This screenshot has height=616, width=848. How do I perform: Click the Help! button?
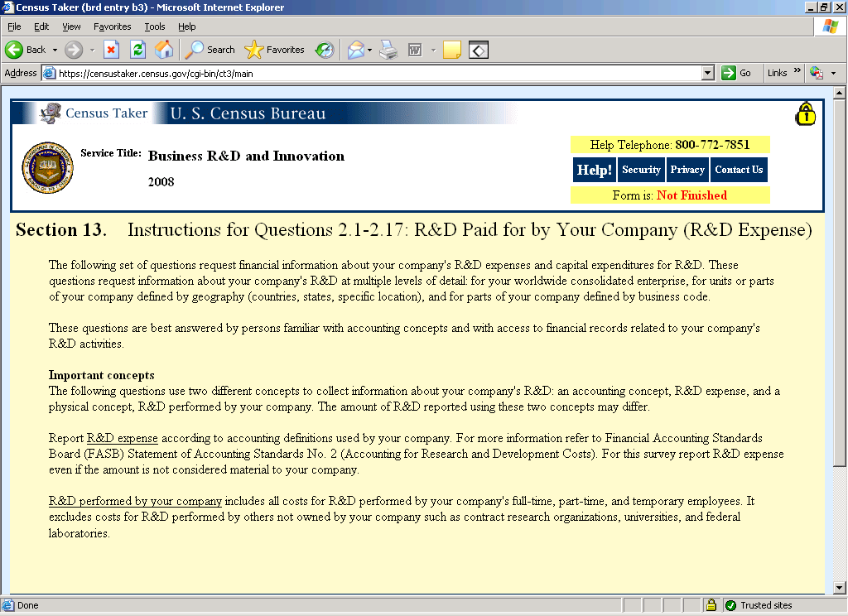595,170
